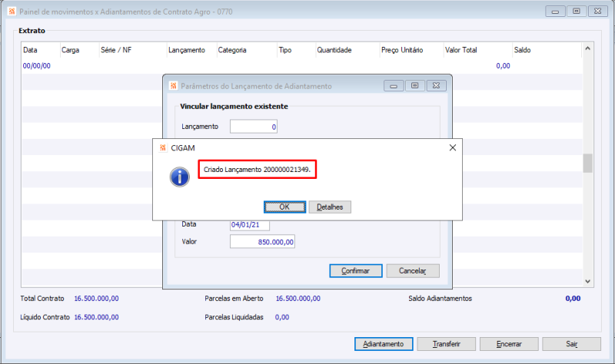Close the Parâmetros do Lançamento window
The image size is (615, 364).
tap(436, 86)
